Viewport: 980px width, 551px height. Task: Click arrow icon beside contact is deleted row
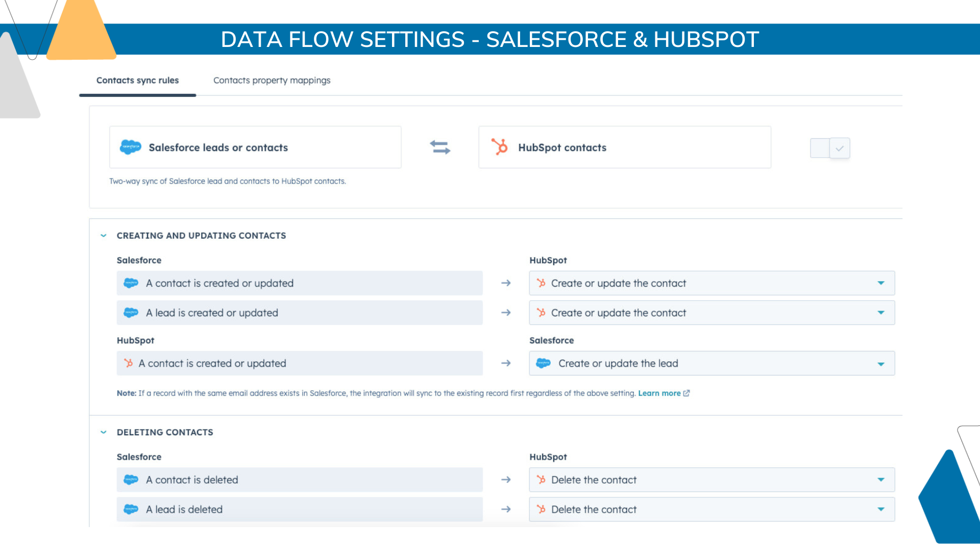coord(506,480)
